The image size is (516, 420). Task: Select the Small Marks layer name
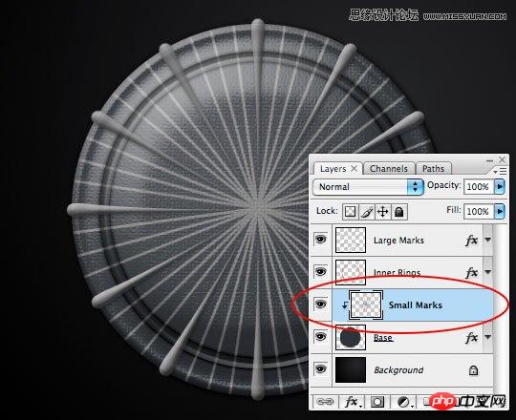[x=416, y=305]
